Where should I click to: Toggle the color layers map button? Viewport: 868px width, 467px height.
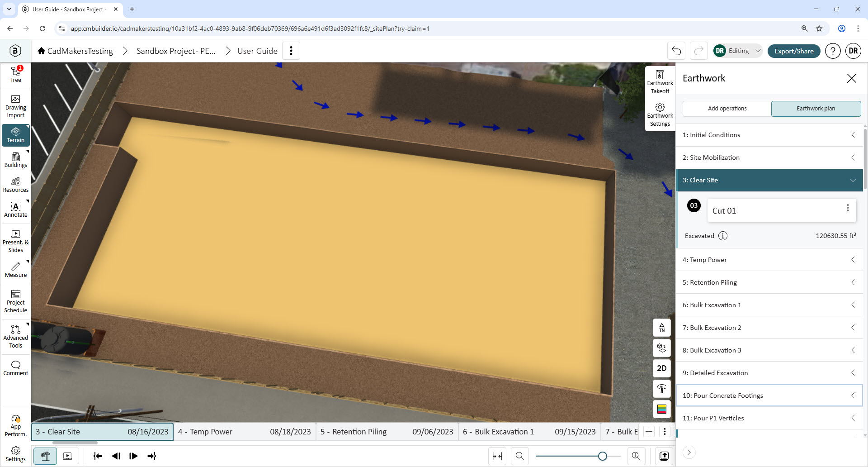click(x=661, y=409)
